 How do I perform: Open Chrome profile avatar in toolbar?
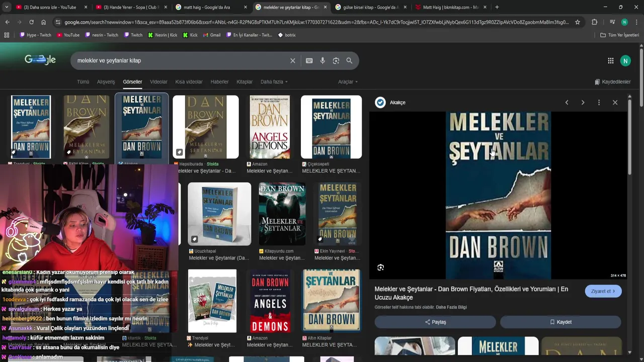coord(624,22)
